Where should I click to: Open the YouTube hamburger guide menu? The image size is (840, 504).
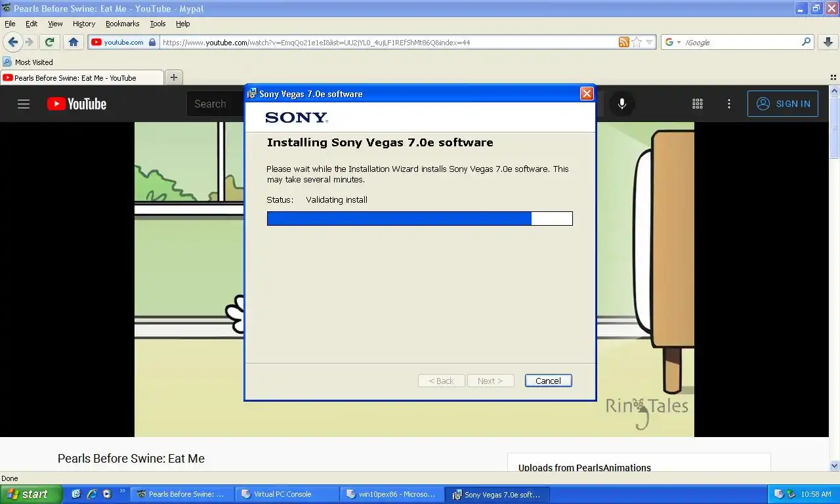point(24,104)
